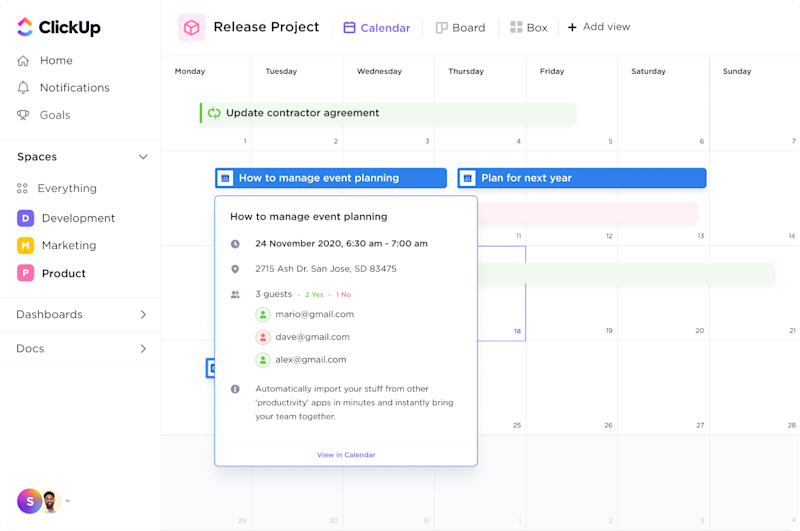Click the guests people icon in popup
Screen dimensions: 800x531
[235, 294]
